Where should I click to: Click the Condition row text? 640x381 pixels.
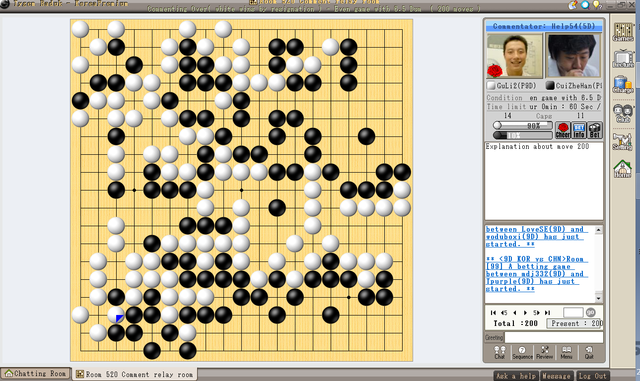[544, 98]
